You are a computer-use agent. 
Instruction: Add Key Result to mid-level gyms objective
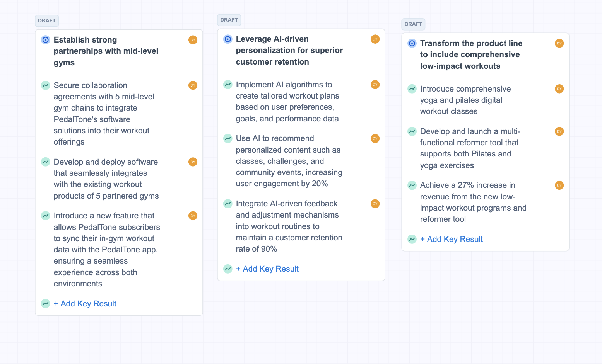pyautogui.click(x=85, y=304)
